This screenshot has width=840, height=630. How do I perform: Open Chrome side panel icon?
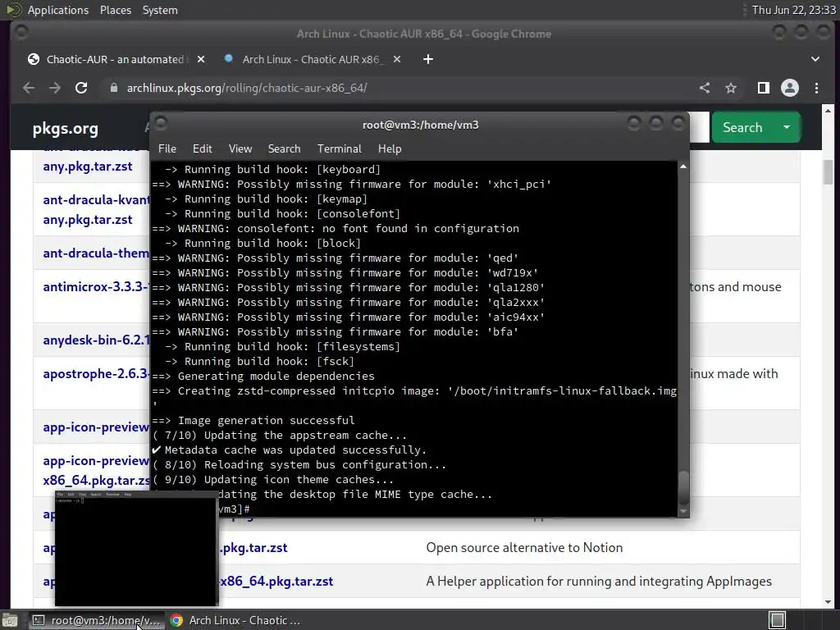[764, 88]
